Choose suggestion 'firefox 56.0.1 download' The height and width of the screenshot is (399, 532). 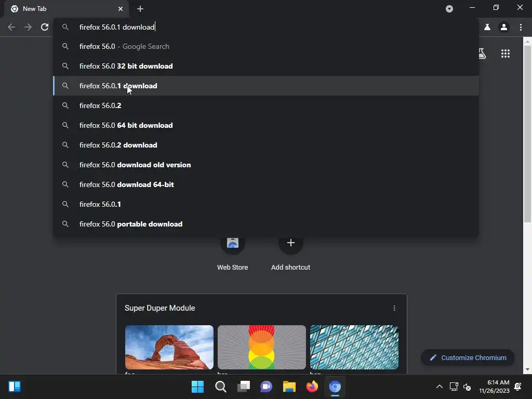click(x=266, y=86)
